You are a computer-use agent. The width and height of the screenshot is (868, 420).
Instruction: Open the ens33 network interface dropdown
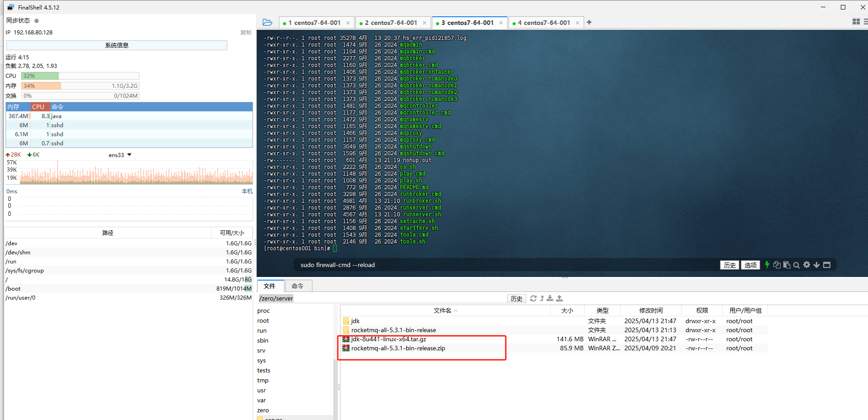coord(120,155)
